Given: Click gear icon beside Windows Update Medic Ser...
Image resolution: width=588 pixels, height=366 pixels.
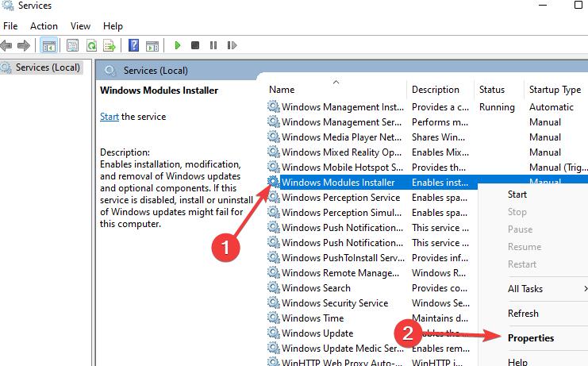Looking at the screenshot, I should 274,348.
